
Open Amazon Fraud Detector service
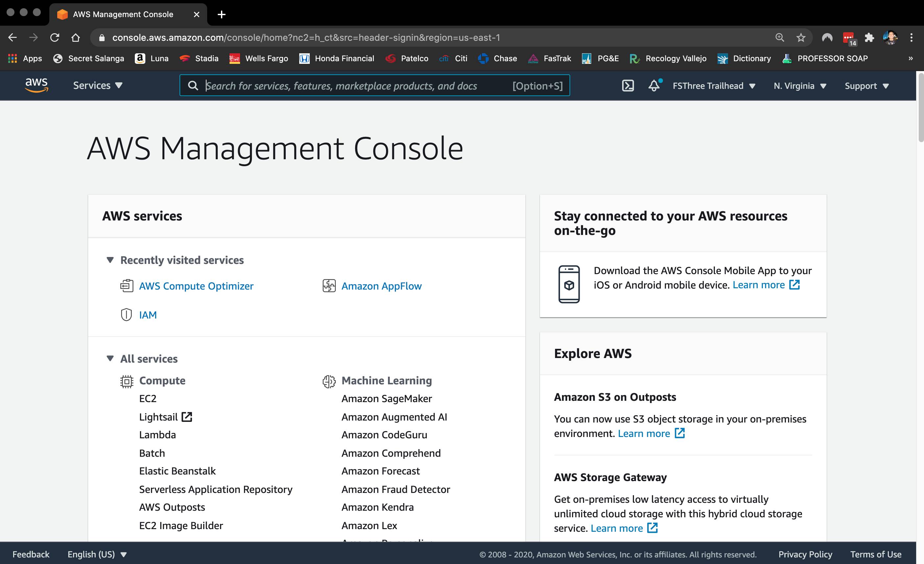click(396, 489)
